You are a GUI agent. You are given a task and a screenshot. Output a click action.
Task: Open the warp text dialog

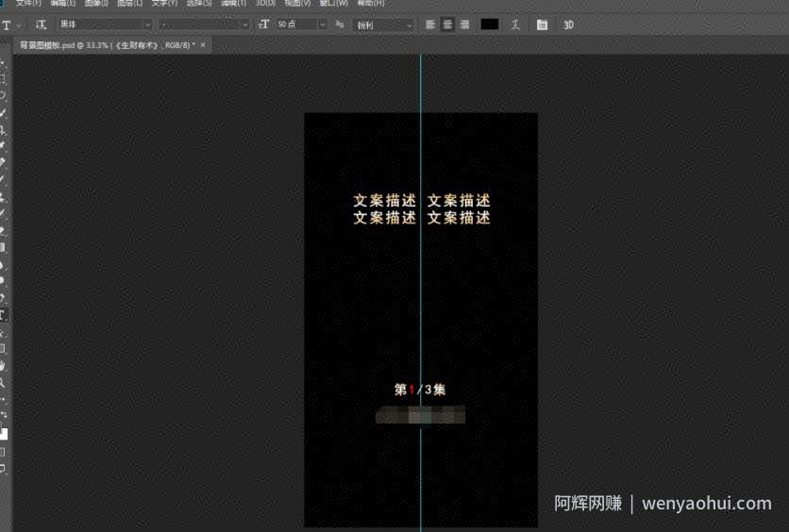tap(515, 25)
